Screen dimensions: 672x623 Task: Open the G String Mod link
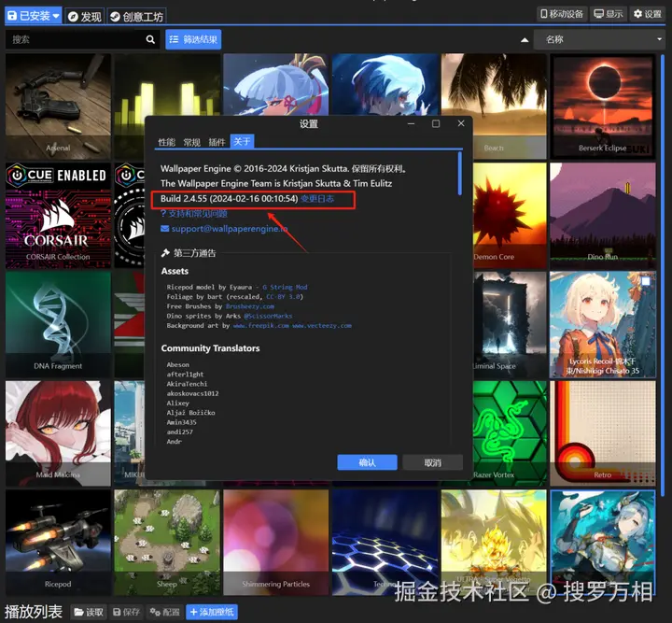285,287
